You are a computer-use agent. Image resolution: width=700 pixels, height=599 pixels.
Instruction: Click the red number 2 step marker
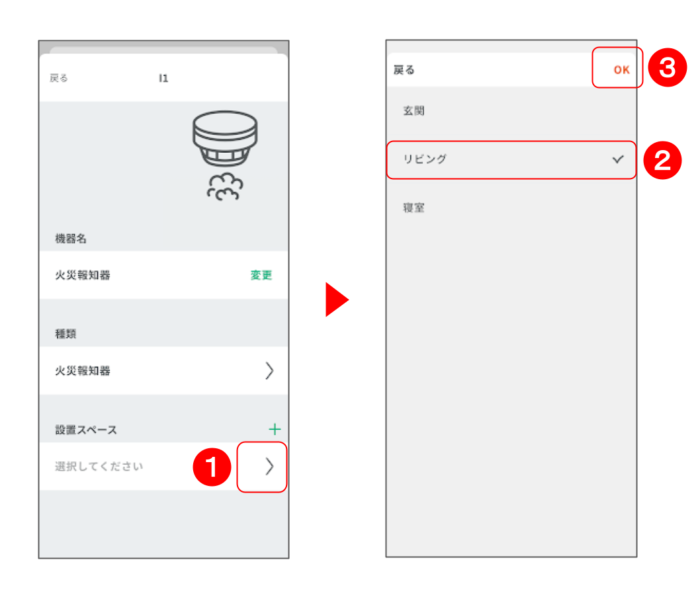662,160
